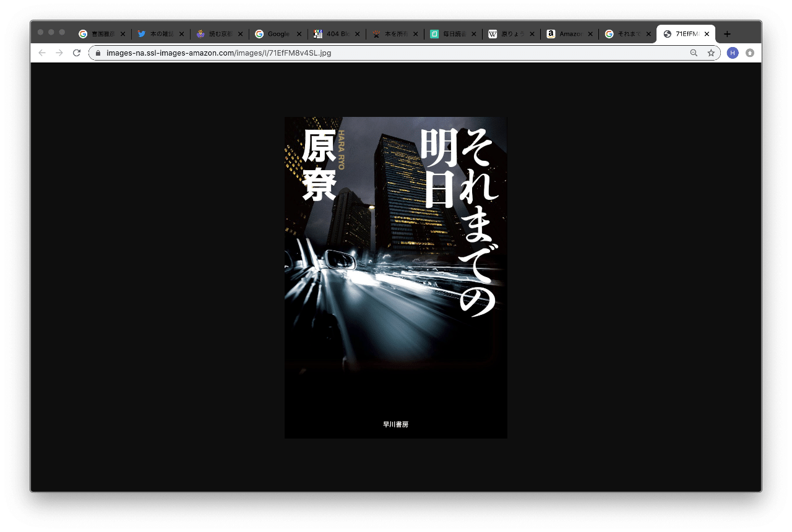Open the zoom magnifier in address bar
The image size is (792, 532).
tap(694, 53)
